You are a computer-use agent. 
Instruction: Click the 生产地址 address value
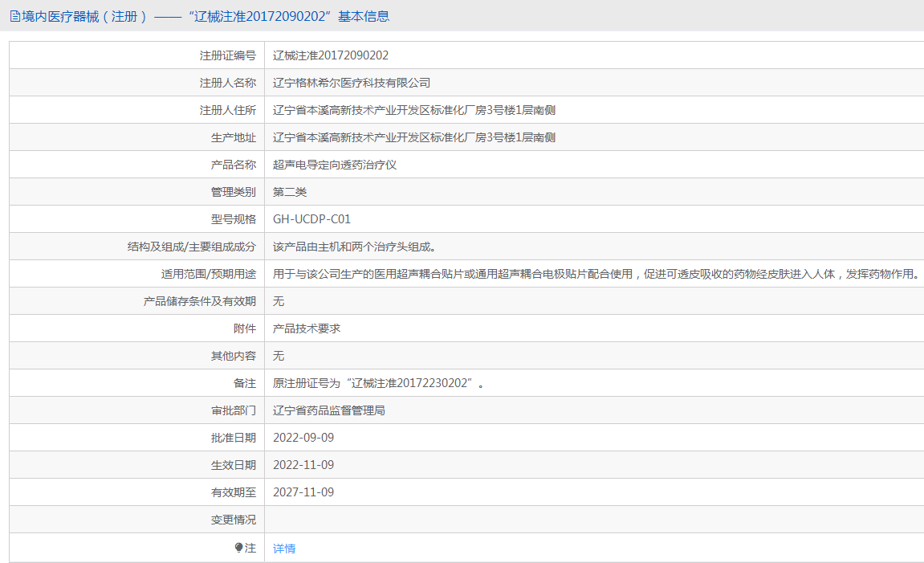coord(414,137)
